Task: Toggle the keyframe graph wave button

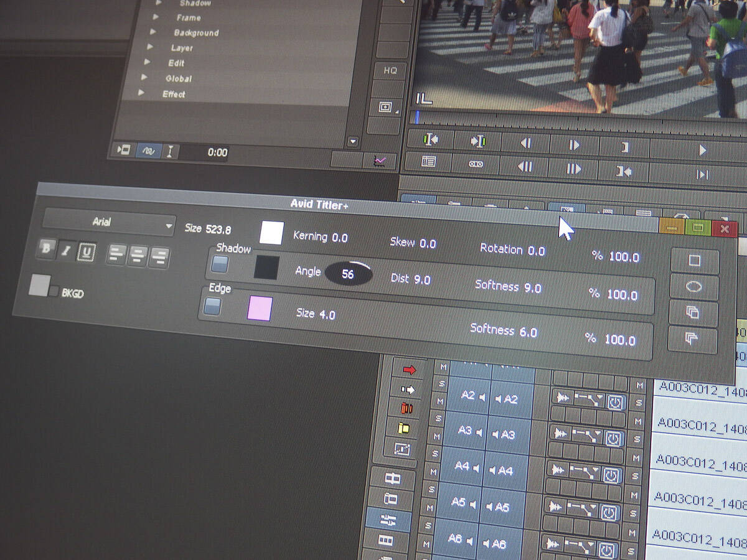Action: click(148, 151)
